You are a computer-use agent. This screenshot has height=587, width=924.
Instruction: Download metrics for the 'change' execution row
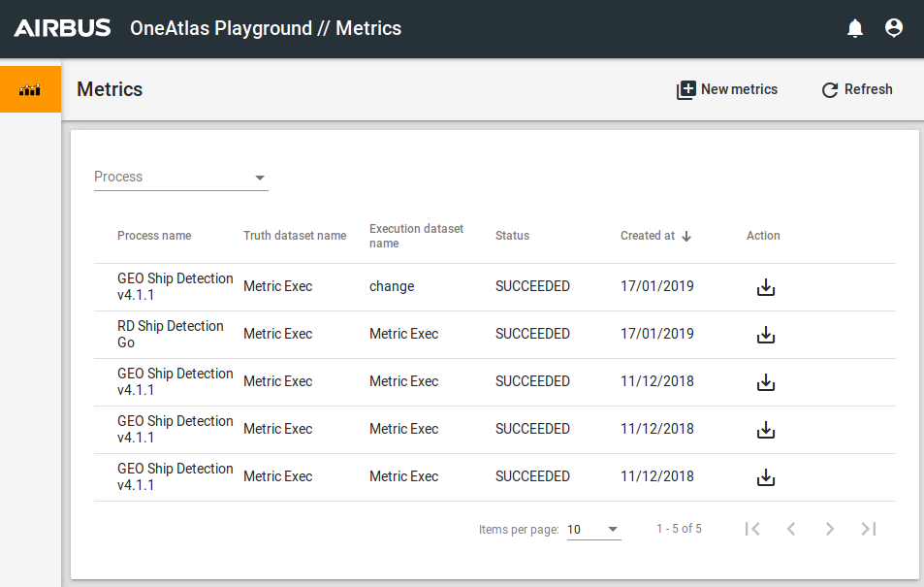coord(766,287)
